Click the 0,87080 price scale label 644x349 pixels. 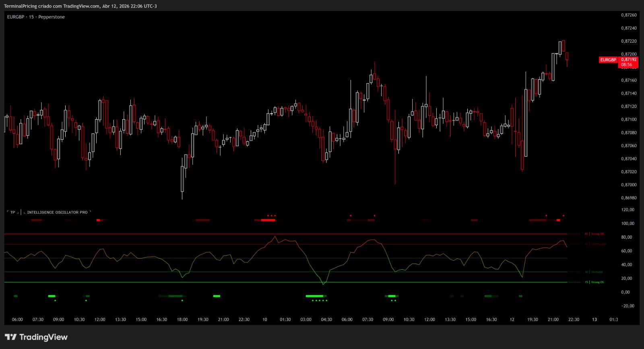629,132
